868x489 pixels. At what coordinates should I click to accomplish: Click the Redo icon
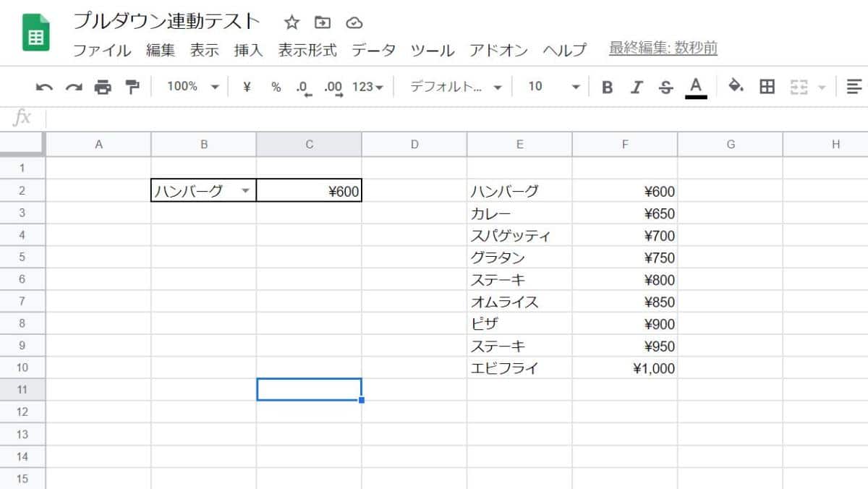tap(72, 86)
